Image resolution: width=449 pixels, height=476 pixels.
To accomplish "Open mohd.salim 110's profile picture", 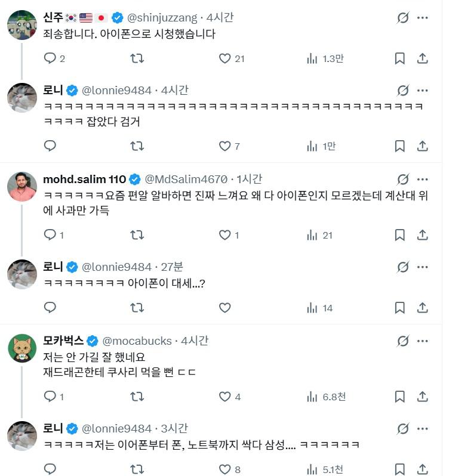I will 22,187.
